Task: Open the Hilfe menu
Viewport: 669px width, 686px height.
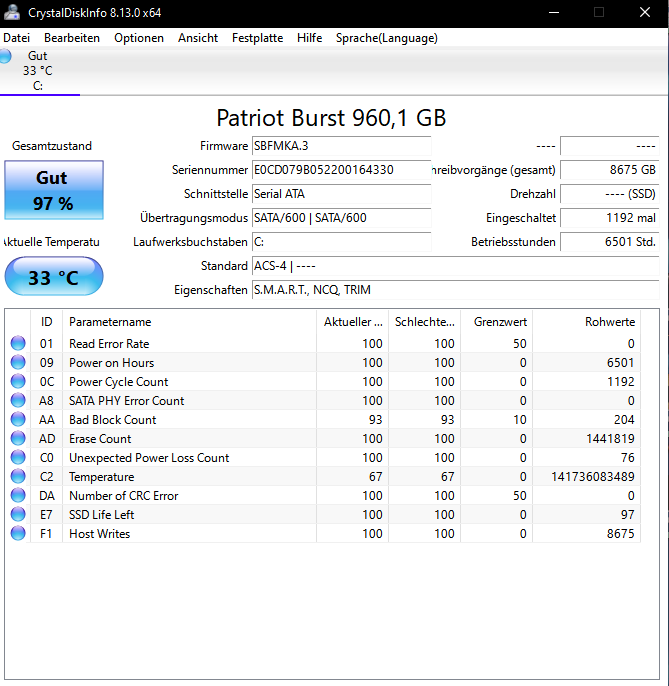Action: pos(309,38)
